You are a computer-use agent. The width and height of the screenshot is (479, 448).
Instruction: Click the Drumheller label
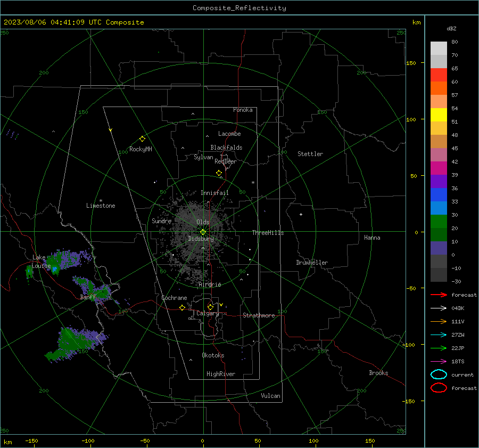312,263
